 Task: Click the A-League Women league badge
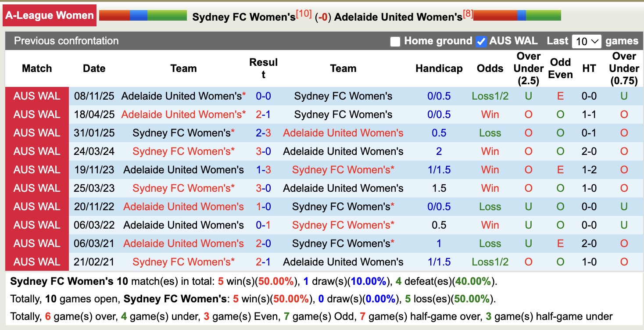click(x=50, y=15)
